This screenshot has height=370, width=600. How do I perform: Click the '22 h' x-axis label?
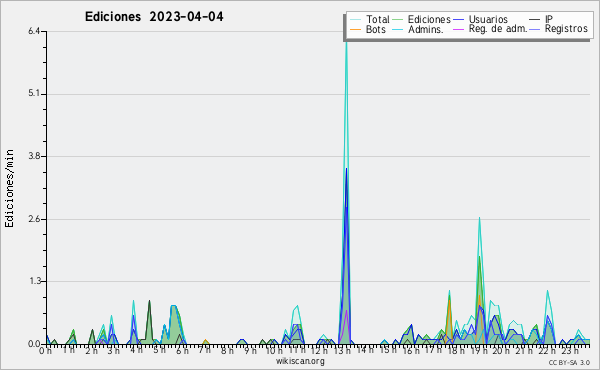tap(546, 351)
